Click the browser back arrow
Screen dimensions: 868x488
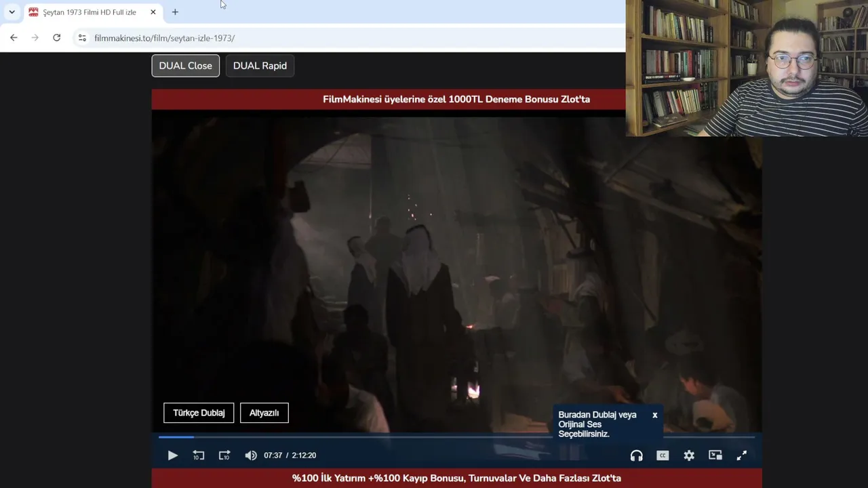(14, 38)
